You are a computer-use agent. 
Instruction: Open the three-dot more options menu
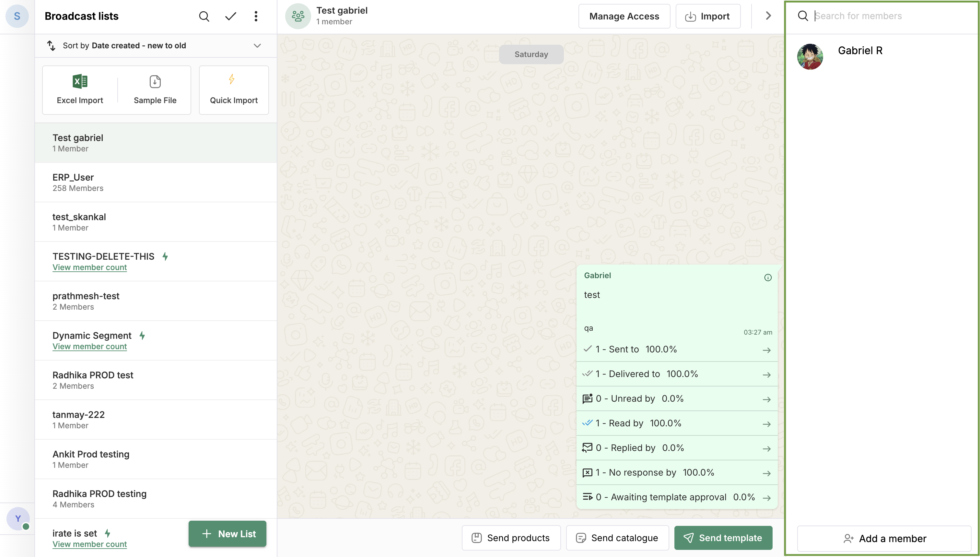(x=256, y=16)
